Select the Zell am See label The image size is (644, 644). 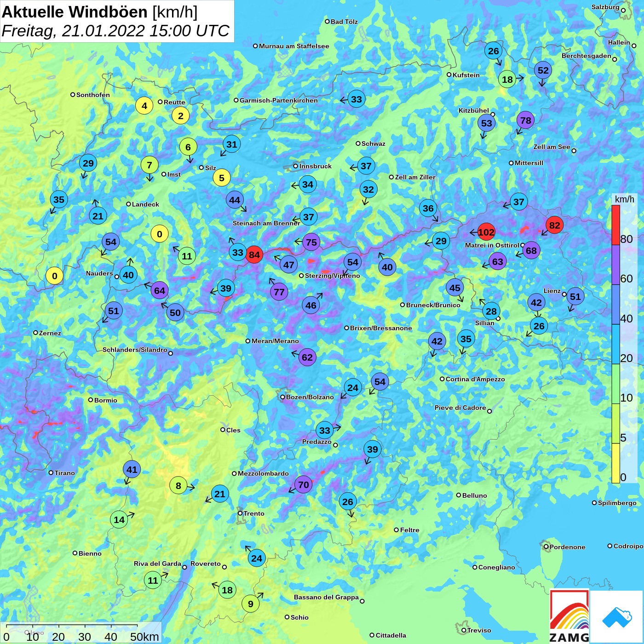click(x=552, y=147)
